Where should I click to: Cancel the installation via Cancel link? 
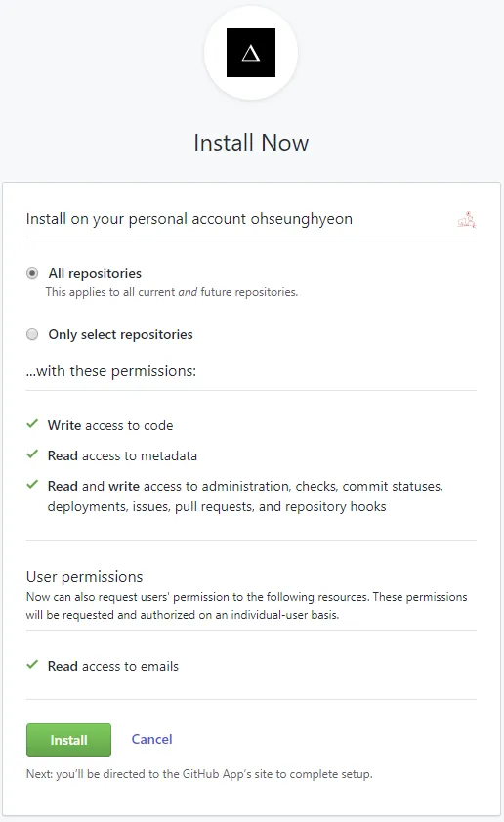[x=151, y=739]
